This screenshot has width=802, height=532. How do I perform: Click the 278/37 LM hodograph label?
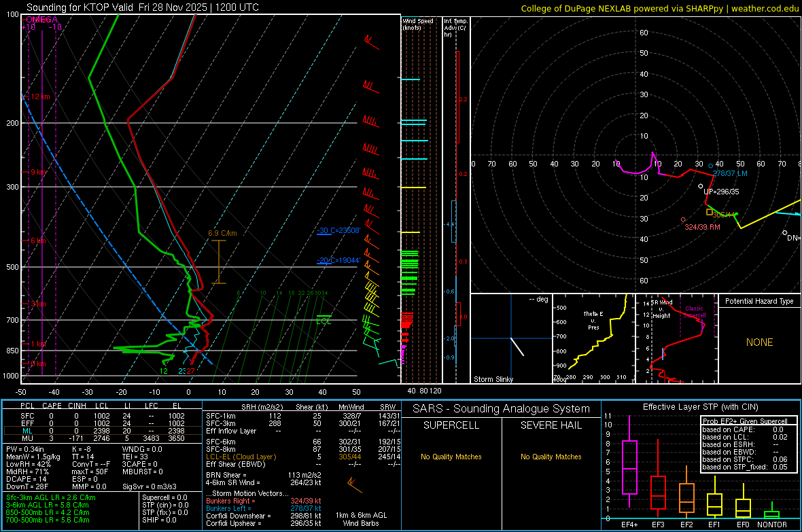pos(730,173)
